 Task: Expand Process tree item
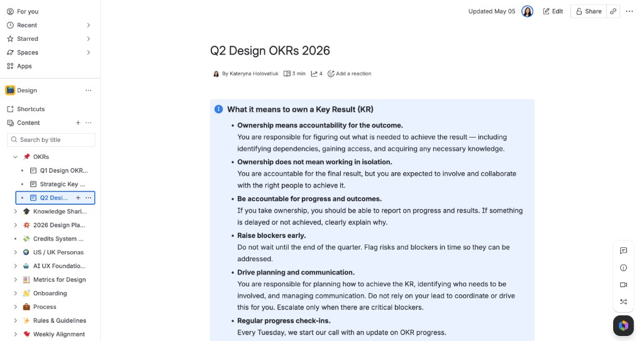click(x=15, y=307)
